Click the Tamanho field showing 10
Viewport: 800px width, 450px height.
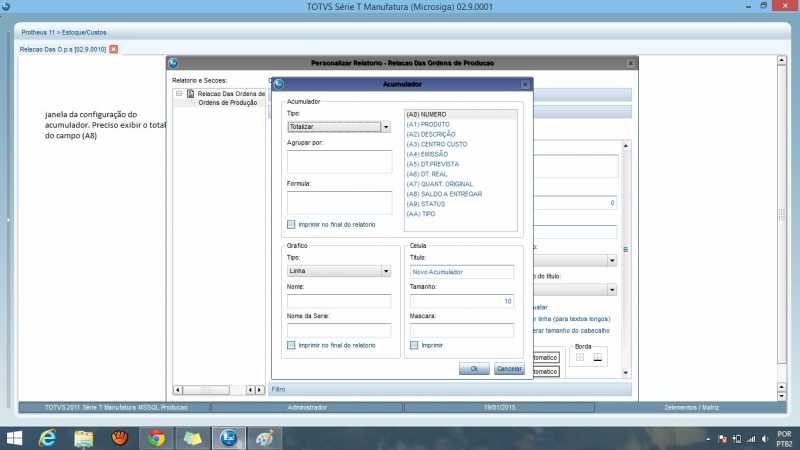click(462, 301)
